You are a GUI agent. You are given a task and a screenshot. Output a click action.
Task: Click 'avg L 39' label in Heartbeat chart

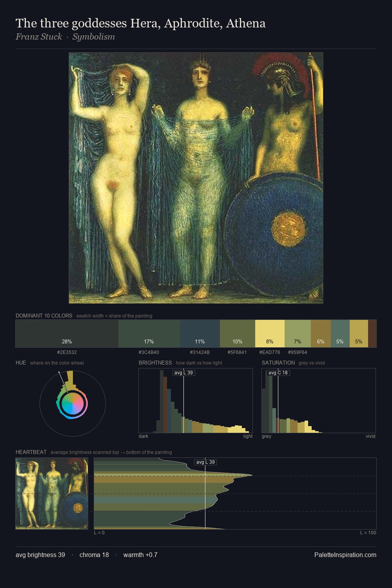[206, 462]
